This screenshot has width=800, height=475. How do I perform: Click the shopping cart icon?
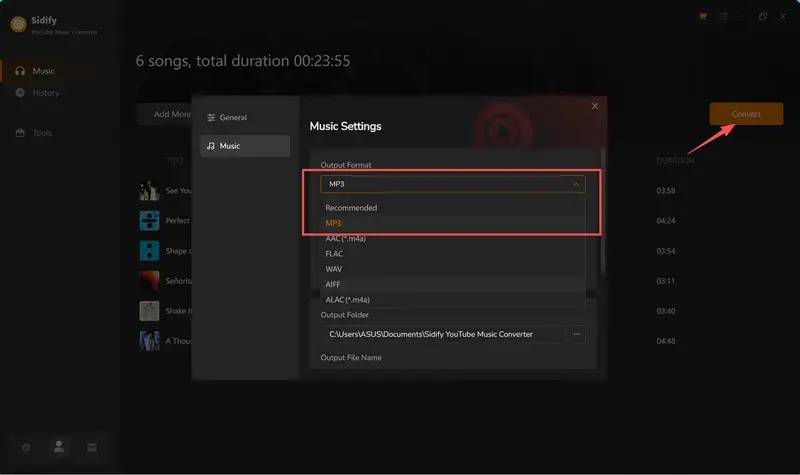coord(703,16)
